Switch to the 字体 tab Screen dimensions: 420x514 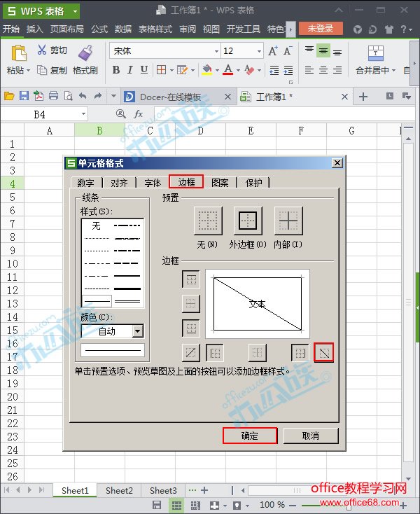tap(153, 182)
